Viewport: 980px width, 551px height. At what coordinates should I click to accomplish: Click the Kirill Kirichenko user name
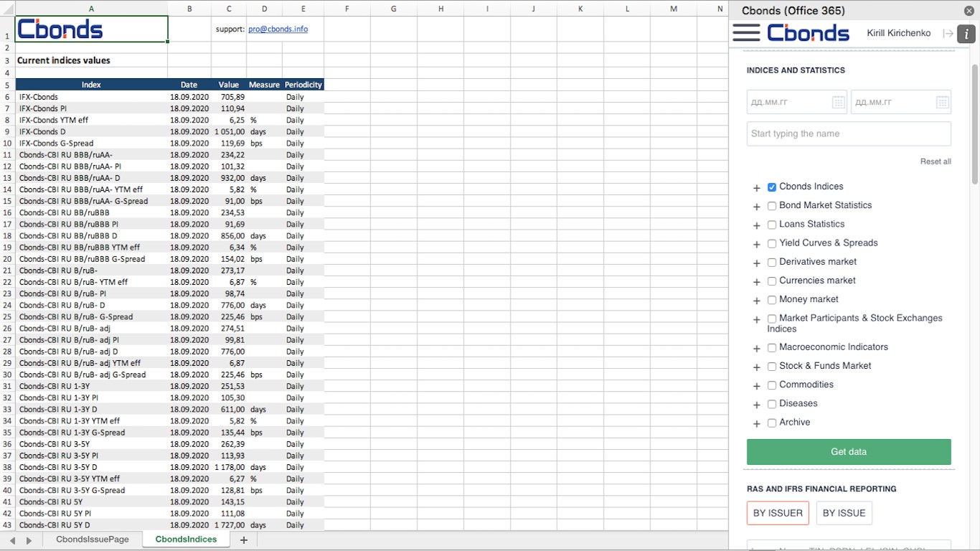tap(898, 34)
